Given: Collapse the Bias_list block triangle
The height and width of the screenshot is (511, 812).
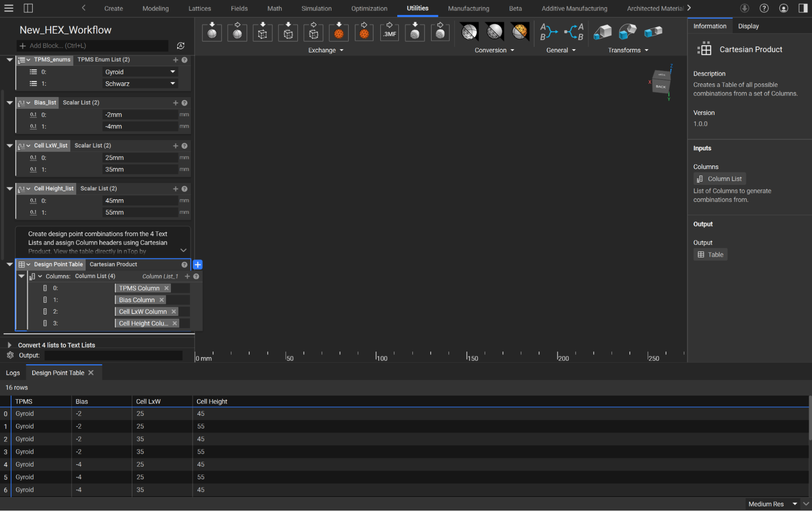Looking at the screenshot, I should (x=9, y=103).
